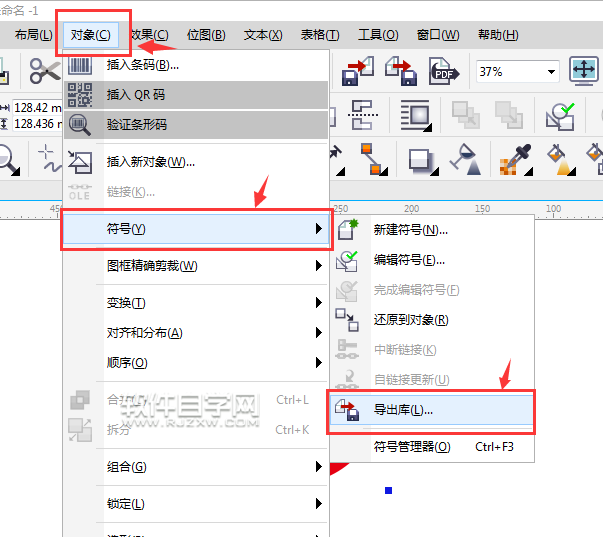603x537 pixels.
Task: Open the 位图(B) menu
Action: [x=206, y=35]
